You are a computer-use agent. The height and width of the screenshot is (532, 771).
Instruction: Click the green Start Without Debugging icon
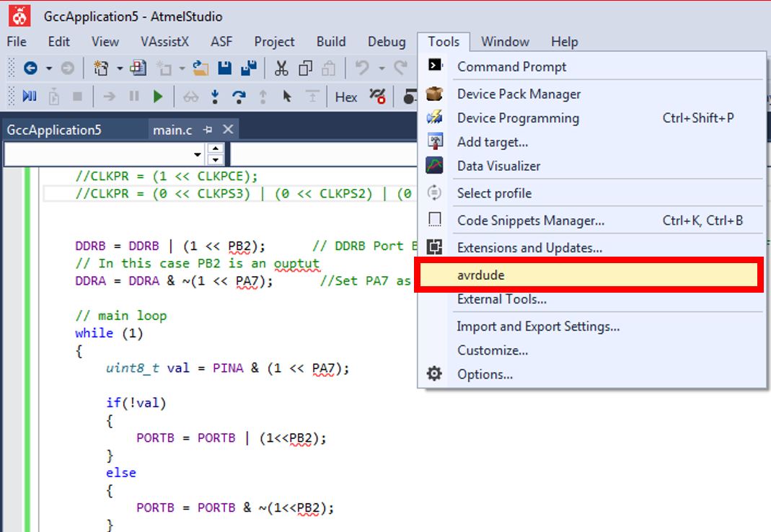click(x=158, y=97)
